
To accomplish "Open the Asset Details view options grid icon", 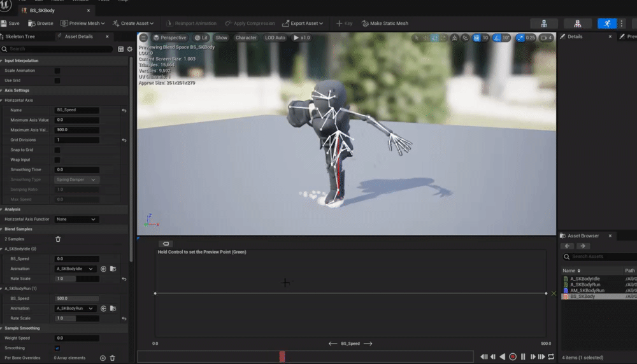I will (120, 49).
